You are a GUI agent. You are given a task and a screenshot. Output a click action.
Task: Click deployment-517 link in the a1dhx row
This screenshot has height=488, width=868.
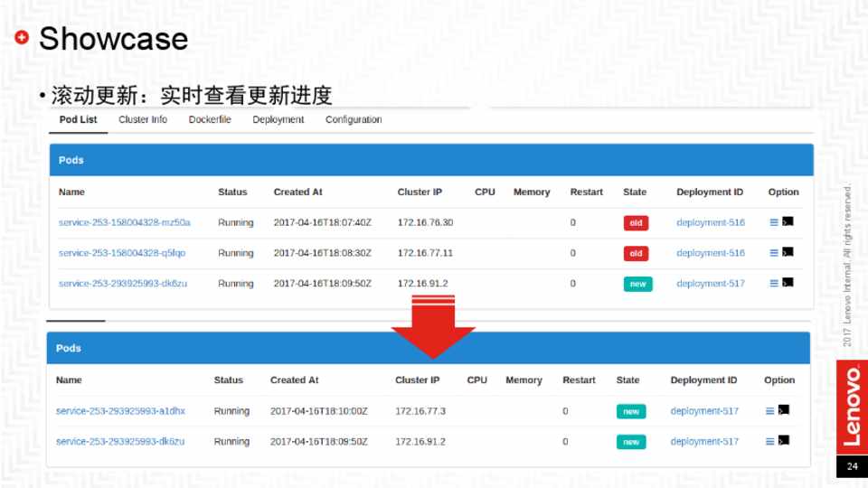pos(704,411)
